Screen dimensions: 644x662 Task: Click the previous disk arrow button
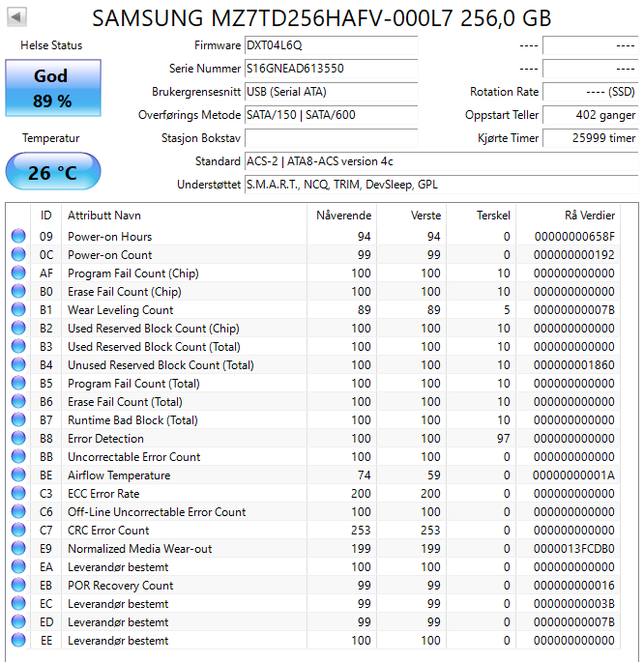click(x=17, y=17)
